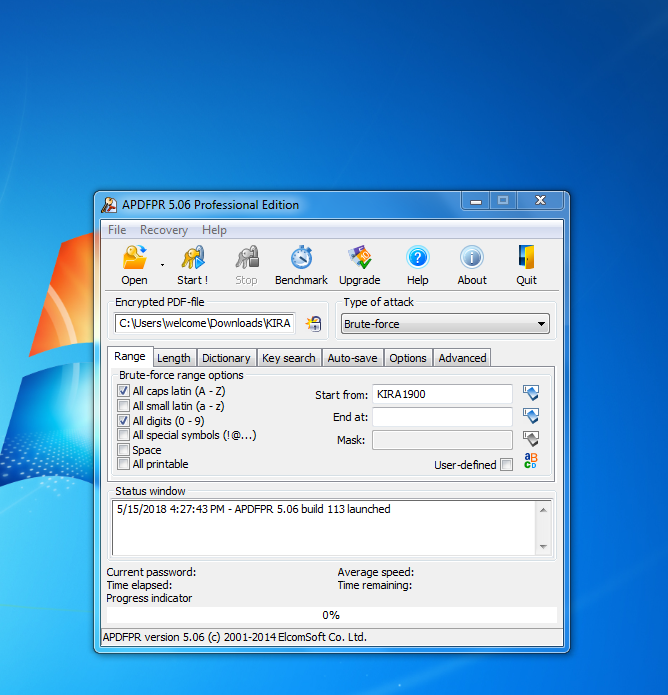Expand the Open button's recent files arrow
This screenshot has width=668, height=695.
(x=162, y=265)
